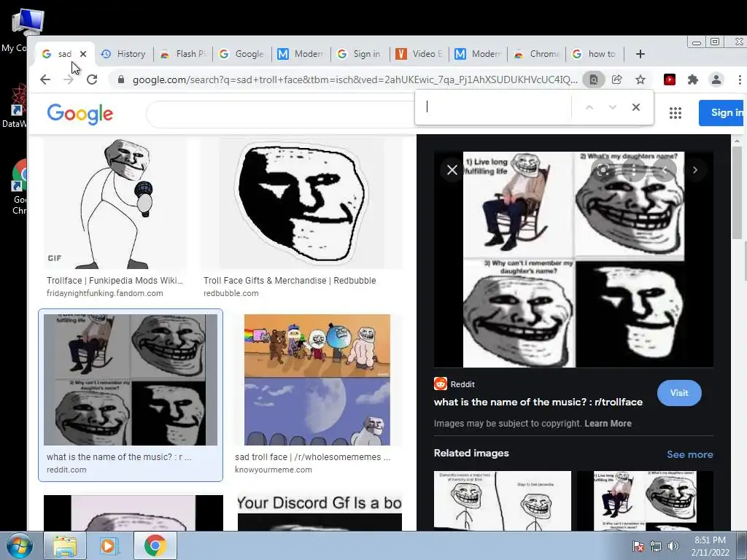
Task: Open the Redbubble troll face sticker thumbnail
Action: 301,204
